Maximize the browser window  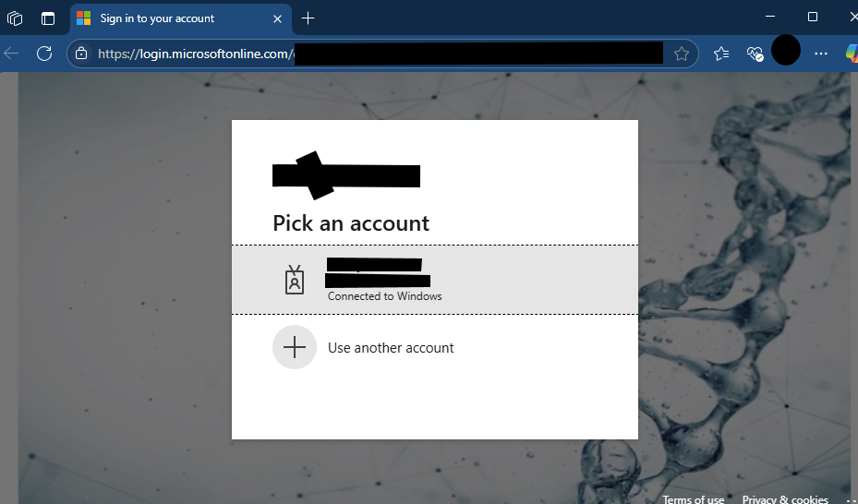click(x=813, y=17)
